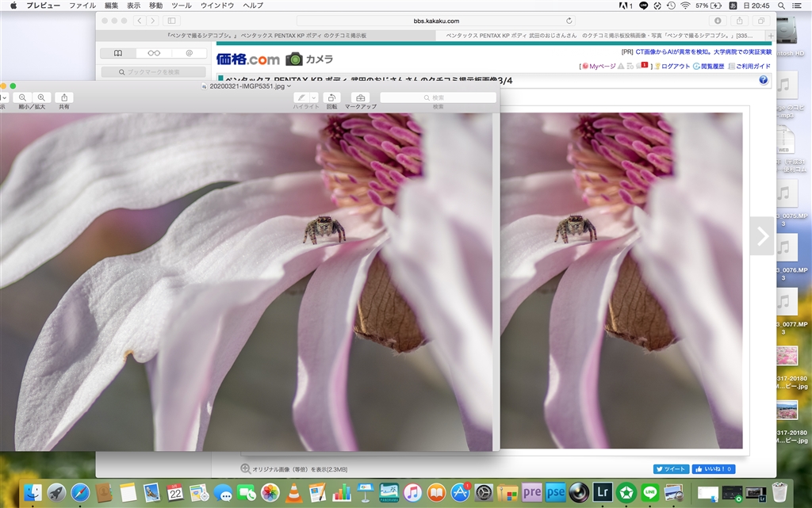Image resolution: width=812 pixels, height=508 pixels.
Task: Open 表示 menu in menu bar
Action: tap(133, 6)
